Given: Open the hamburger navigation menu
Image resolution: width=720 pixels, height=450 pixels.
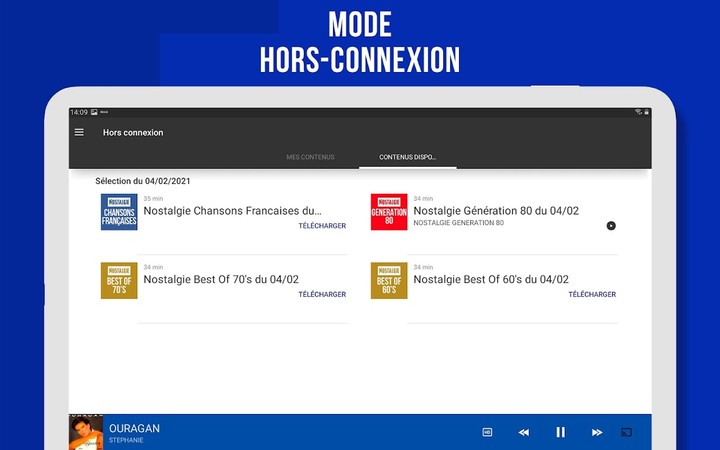Looking at the screenshot, I should point(79,132).
